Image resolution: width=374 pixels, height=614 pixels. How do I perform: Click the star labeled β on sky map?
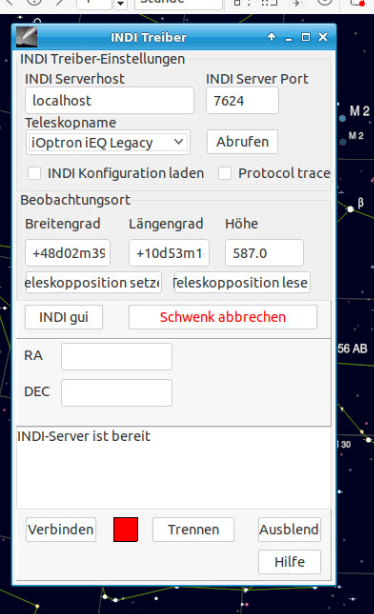[x=351, y=209]
